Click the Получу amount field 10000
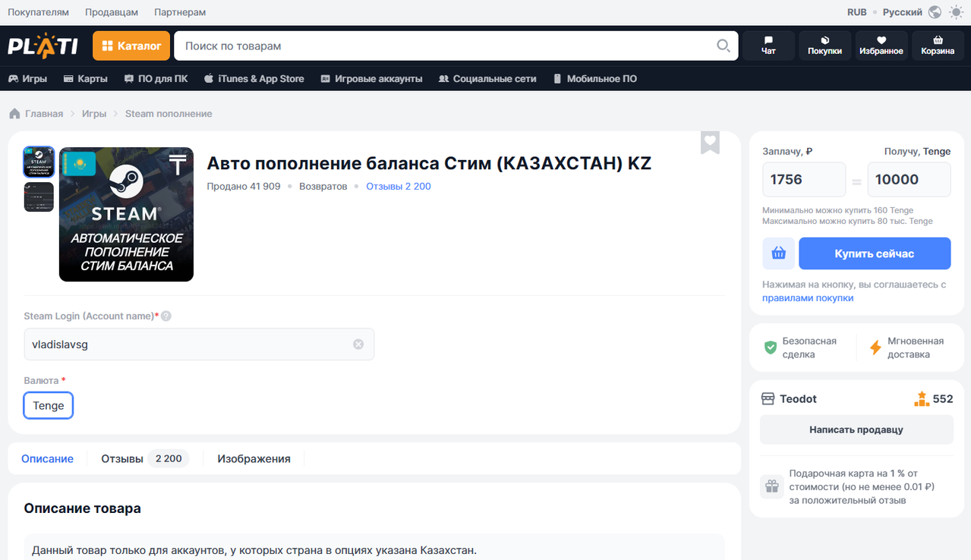Image resolution: width=971 pixels, height=560 pixels. (909, 180)
